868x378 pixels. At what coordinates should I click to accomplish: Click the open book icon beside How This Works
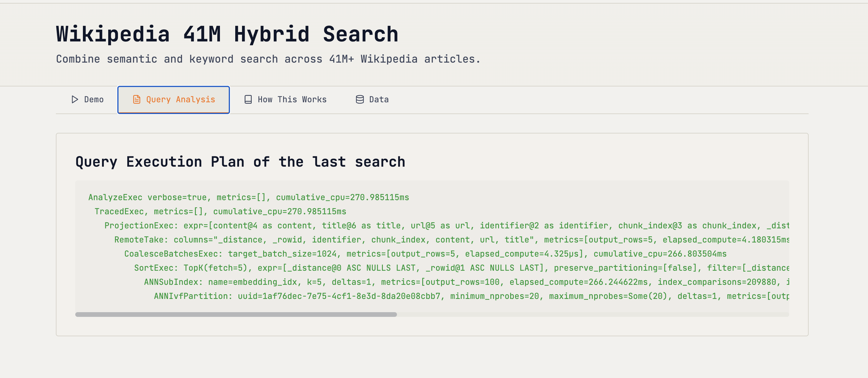248,99
